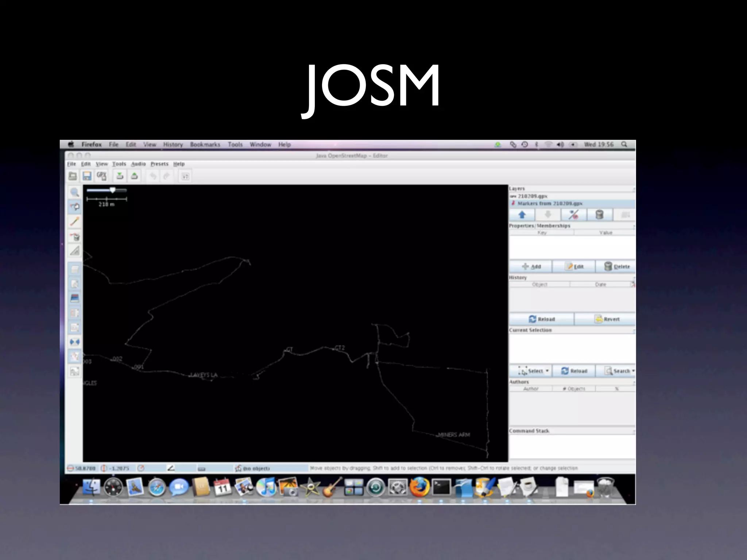Click the Delete property button
The image size is (747, 560).
tap(616, 267)
